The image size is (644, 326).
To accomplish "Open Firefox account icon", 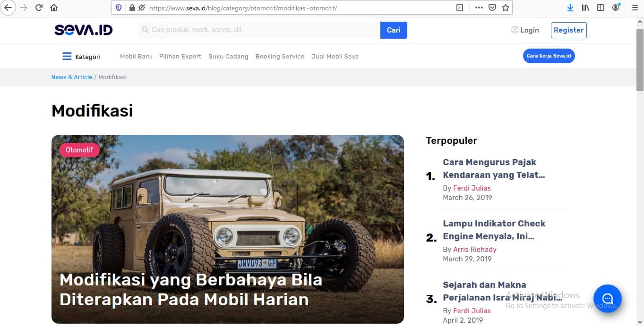I will (616, 8).
